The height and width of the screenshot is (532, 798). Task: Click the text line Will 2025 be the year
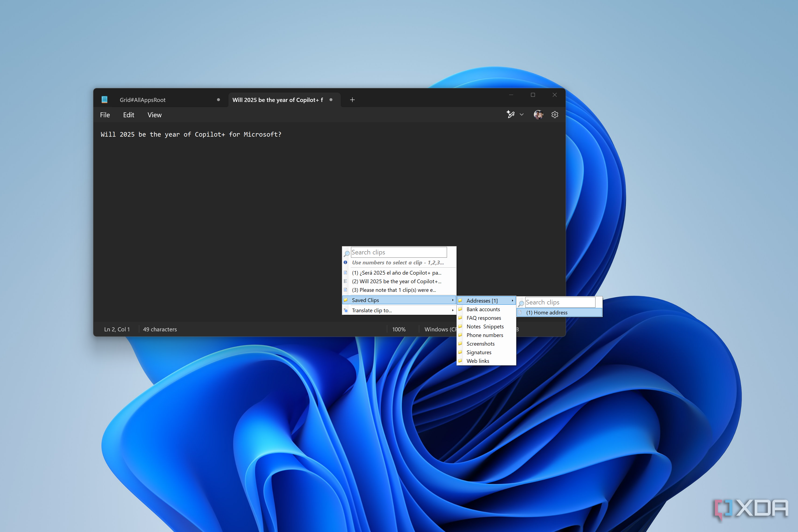pos(191,134)
